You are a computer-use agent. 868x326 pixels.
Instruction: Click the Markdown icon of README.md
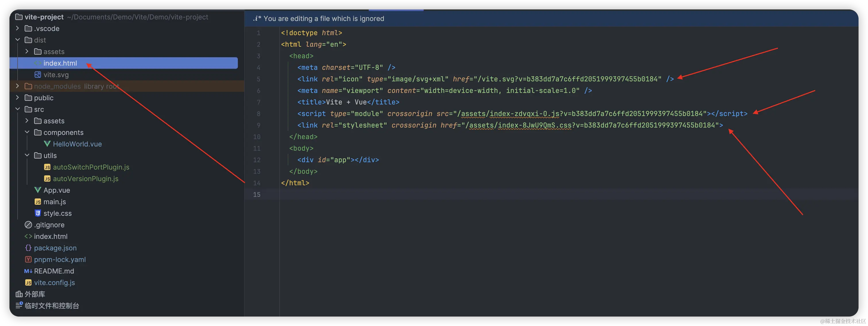[x=28, y=271]
